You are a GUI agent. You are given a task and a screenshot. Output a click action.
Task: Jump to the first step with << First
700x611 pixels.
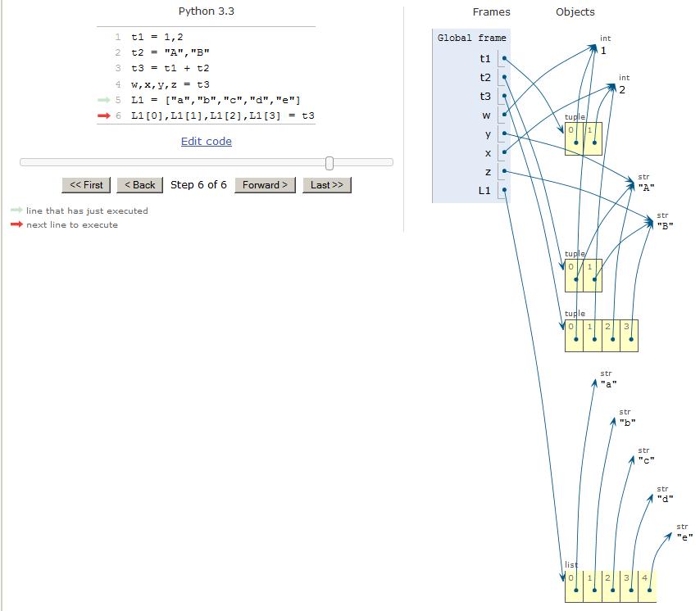85,185
